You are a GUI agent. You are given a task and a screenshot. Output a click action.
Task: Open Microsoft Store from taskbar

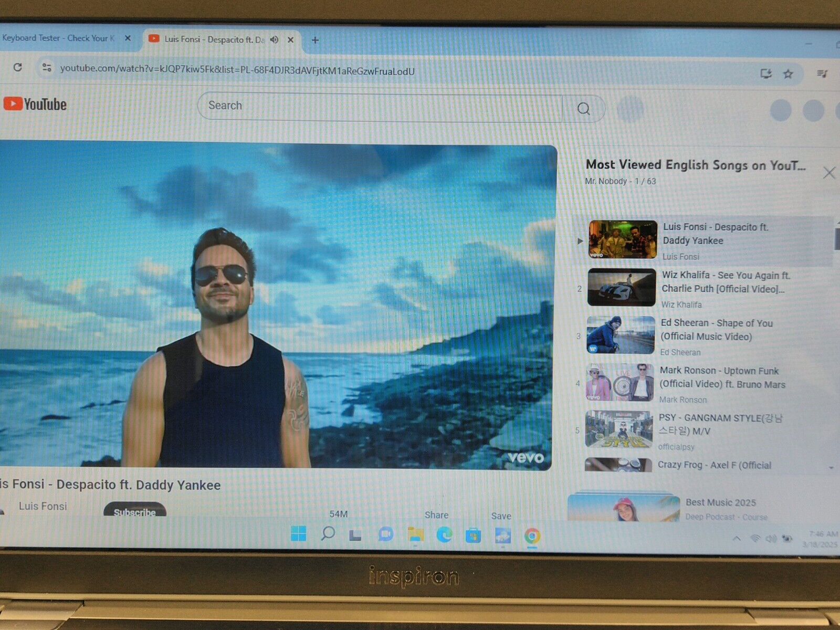pyautogui.click(x=473, y=535)
